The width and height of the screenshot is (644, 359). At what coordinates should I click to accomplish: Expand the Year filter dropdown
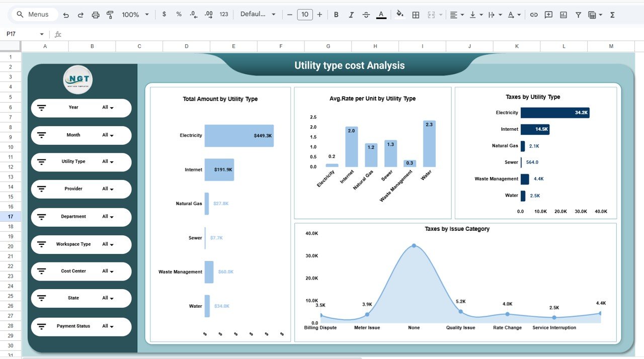tap(112, 108)
